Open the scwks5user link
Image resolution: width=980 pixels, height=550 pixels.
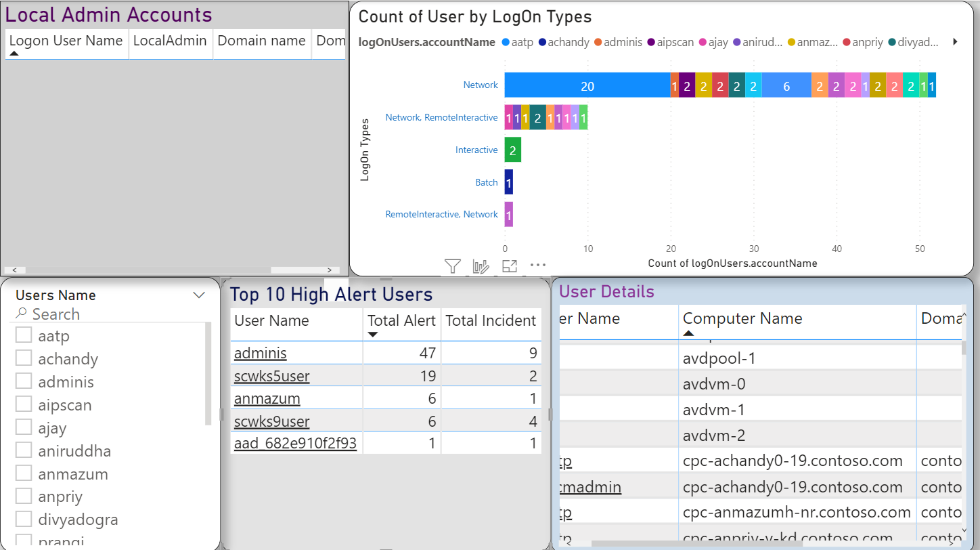click(272, 376)
